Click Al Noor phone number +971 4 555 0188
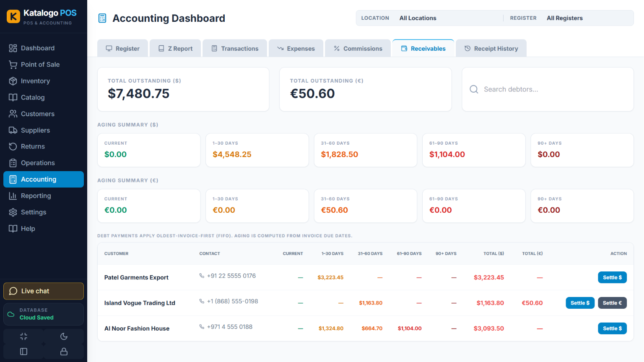 pyautogui.click(x=230, y=327)
